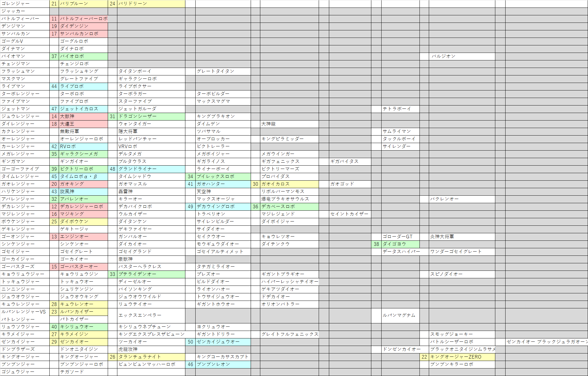Select the cell バリドリーン
Viewport: 588px width, 376px height.
tap(151, 4)
